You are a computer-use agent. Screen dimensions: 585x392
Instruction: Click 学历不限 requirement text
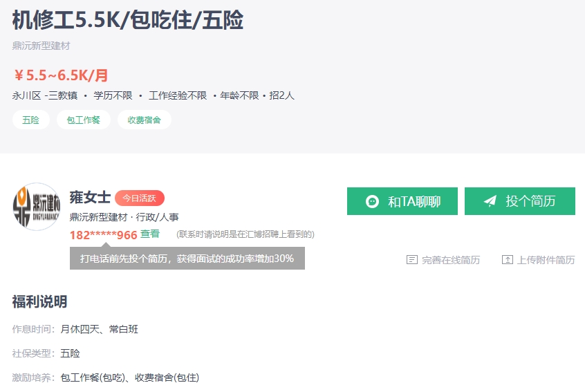point(113,95)
